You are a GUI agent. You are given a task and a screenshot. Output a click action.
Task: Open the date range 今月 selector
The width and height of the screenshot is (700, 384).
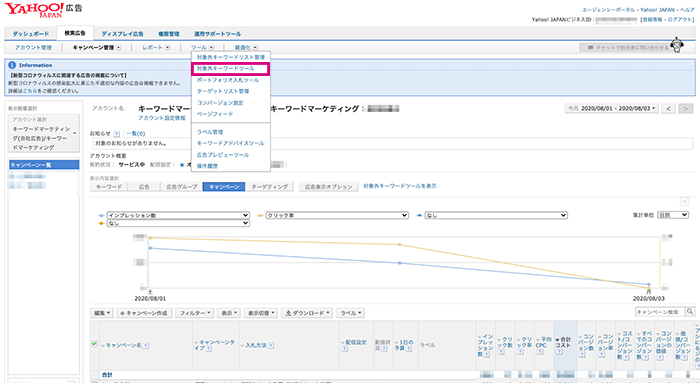[x=612, y=109]
